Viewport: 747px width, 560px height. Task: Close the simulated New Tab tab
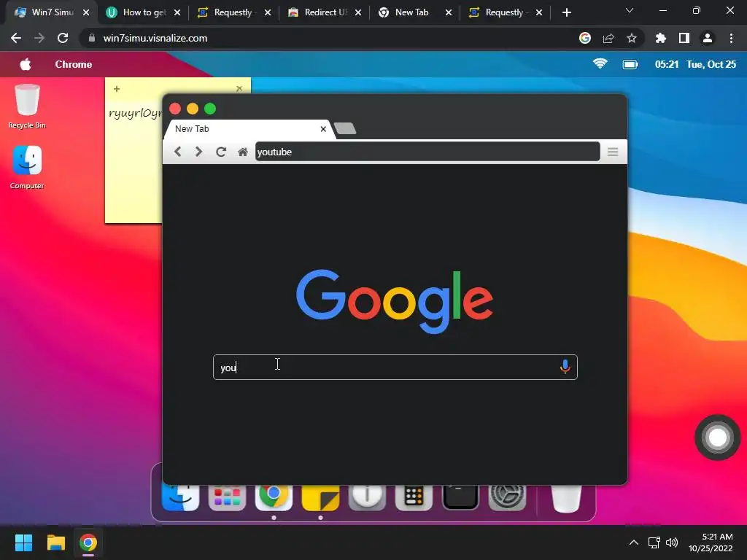click(x=323, y=129)
